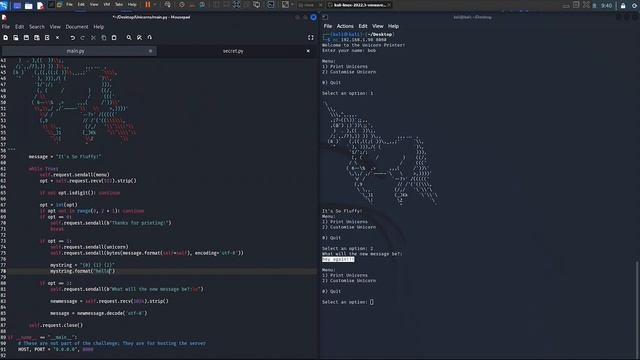Click the lock screen icon in Kali panel
Viewport: 640px width, 360px height.
click(623, 6)
